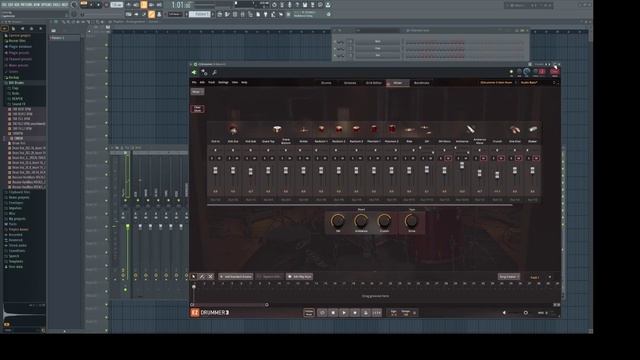Click record button in EZdrummer transport

click(355, 313)
